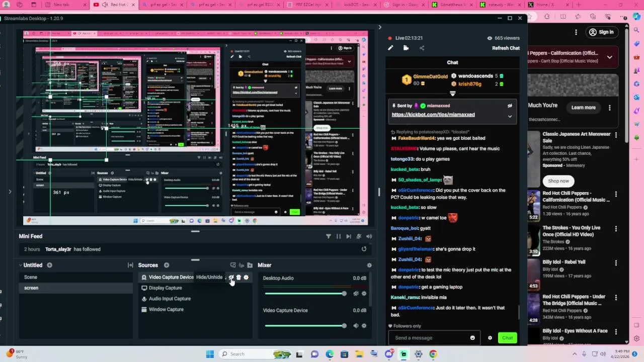Refresh the Mini Feed follow event row
Viewport: 644px width, 362px height.
point(364,249)
